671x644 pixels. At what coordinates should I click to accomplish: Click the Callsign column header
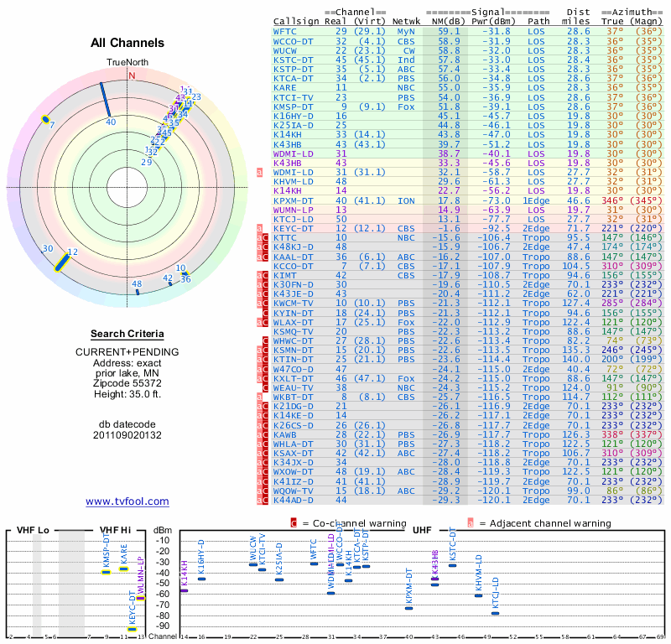point(297,21)
